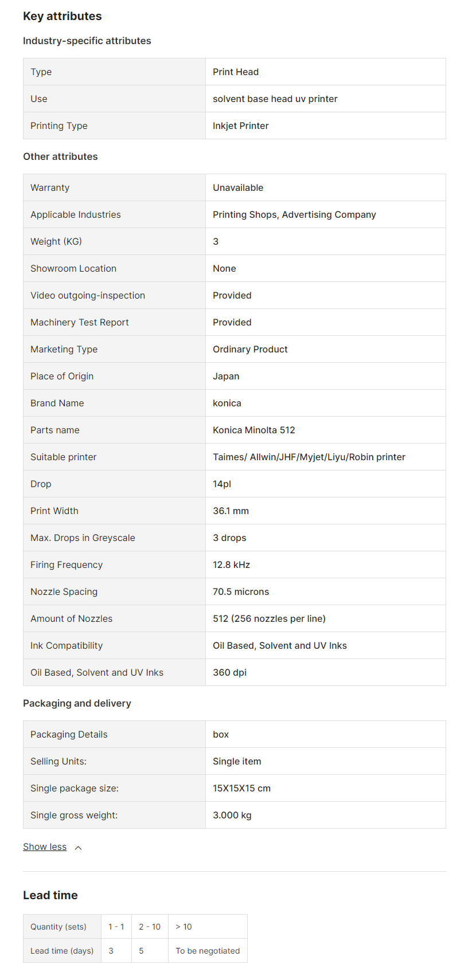Select the 36.1 mm print width value
476x980 pixels.
coord(231,511)
